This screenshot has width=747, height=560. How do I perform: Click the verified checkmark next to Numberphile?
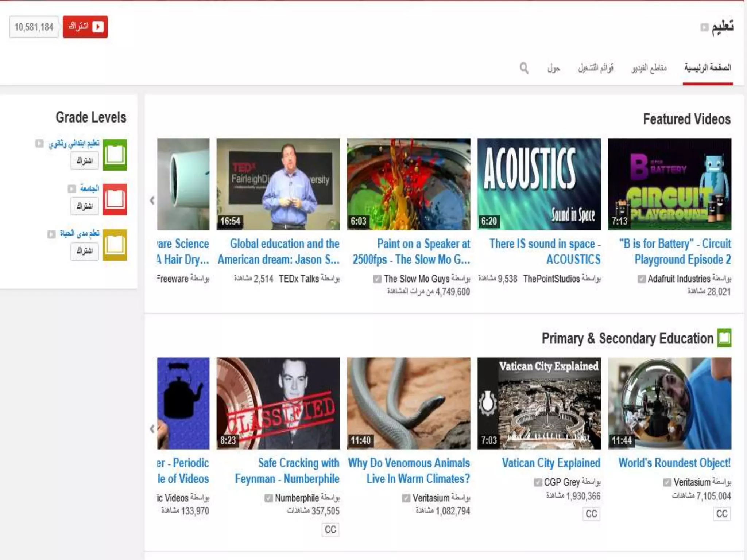[268, 498]
